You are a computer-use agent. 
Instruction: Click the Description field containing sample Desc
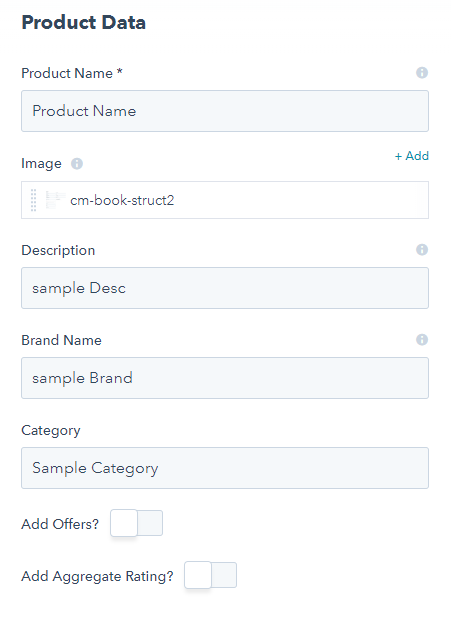coord(225,288)
